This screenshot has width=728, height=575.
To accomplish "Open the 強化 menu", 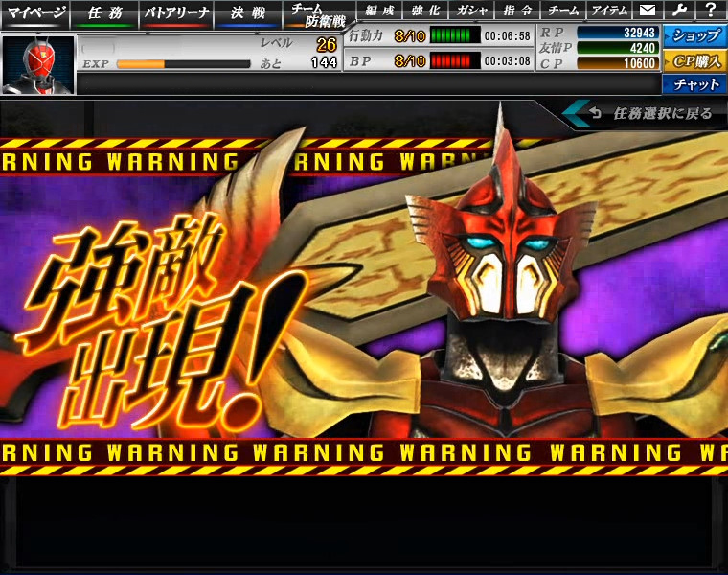I will [425, 11].
